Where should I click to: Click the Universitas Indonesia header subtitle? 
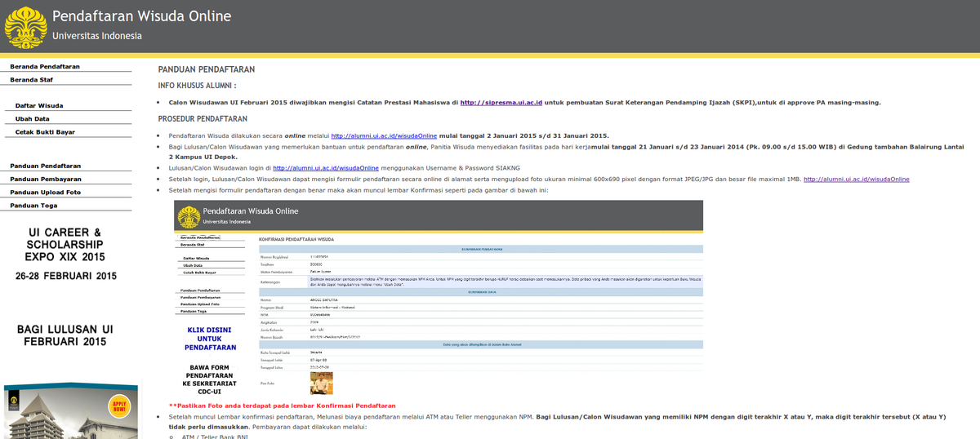[97, 36]
